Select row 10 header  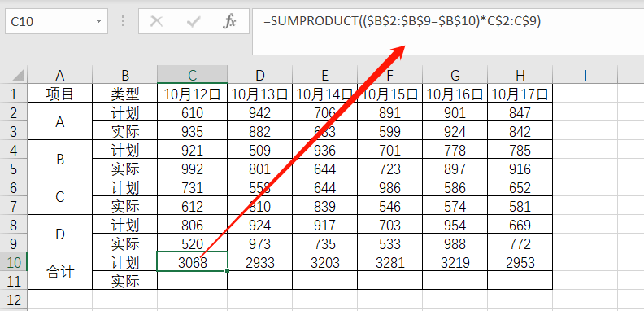coord(14,262)
